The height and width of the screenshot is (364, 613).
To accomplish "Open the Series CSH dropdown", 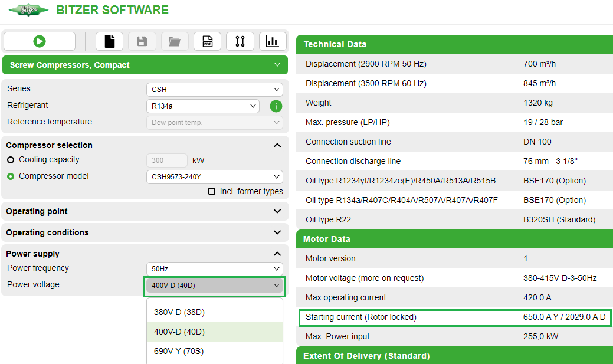I will tap(214, 90).
